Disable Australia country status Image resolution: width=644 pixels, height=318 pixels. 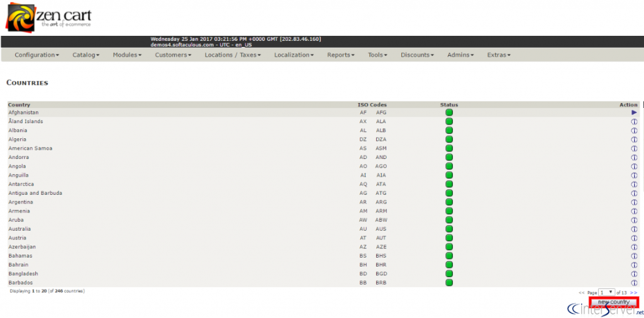449,229
